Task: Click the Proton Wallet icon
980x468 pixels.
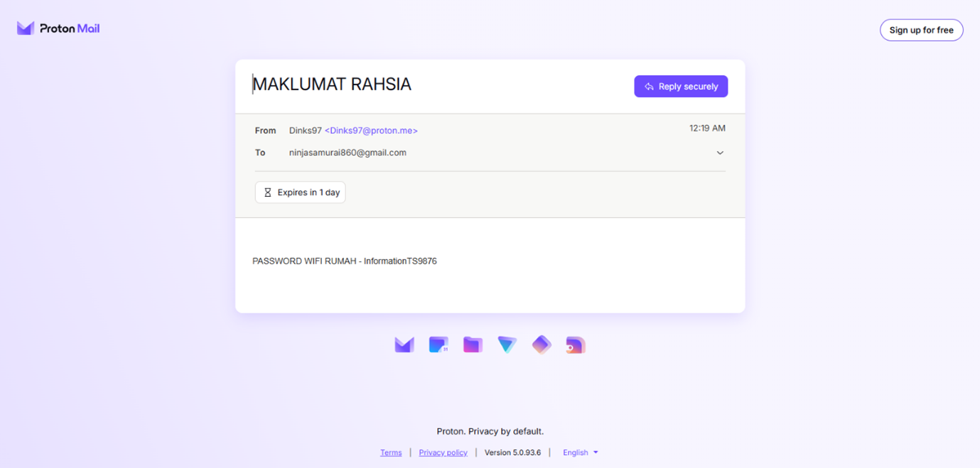Action: tap(576, 345)
